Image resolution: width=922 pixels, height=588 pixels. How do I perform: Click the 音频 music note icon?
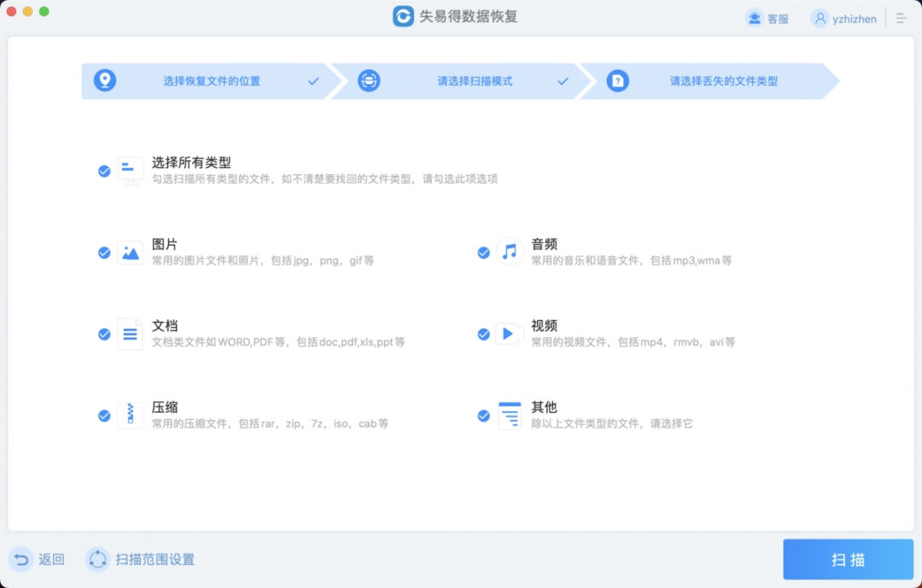pos(510,253)
